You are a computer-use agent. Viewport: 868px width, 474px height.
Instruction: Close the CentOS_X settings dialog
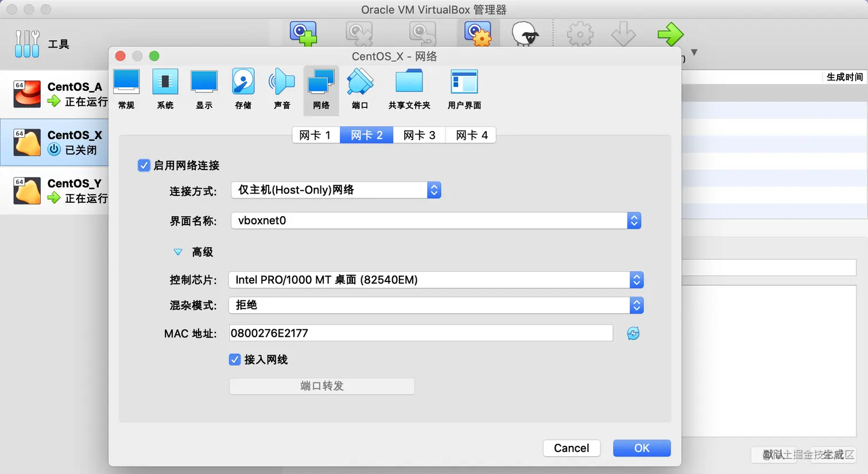click(121, 56)
